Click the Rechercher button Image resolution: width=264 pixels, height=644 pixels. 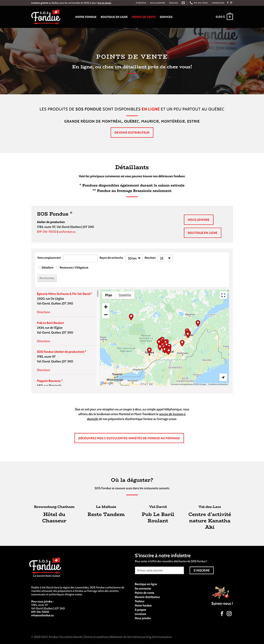pos(47,278)
